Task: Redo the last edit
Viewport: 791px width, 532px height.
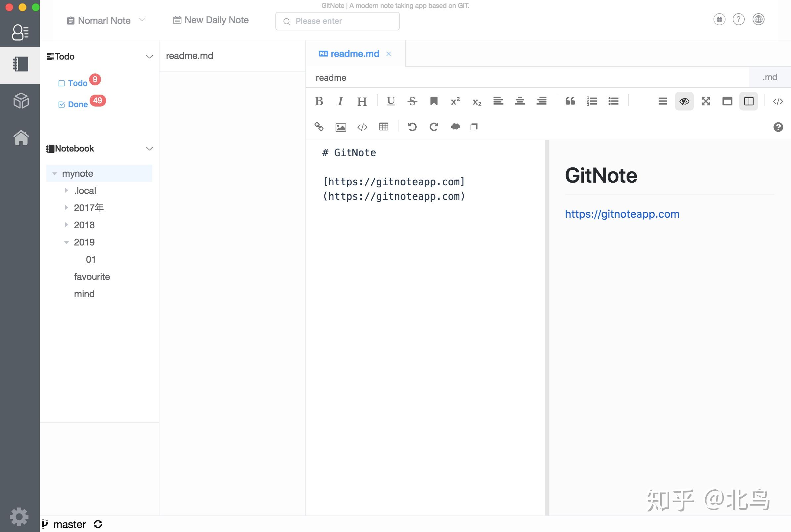Action: (434, 127)
